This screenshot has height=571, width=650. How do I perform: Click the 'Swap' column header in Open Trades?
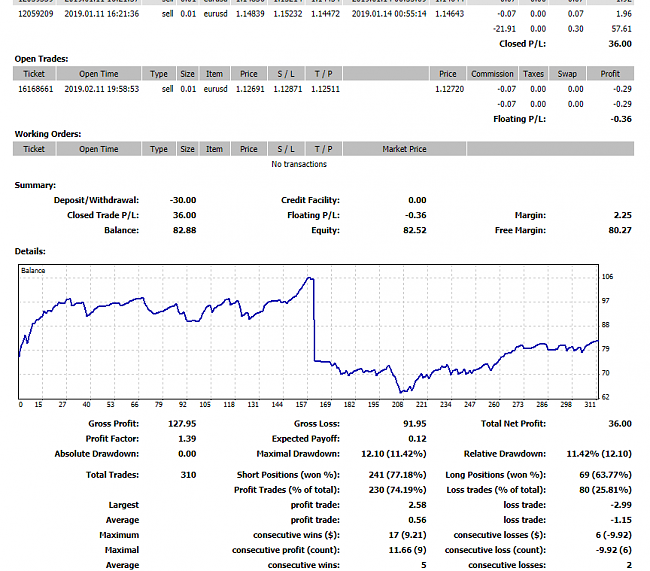(567, 74)
